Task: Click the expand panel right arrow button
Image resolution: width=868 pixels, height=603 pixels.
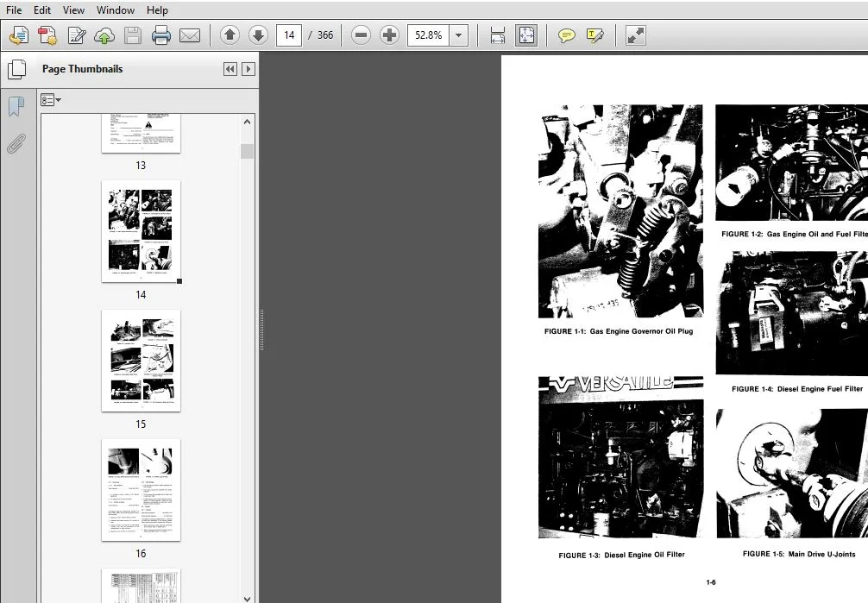Action: coord(248,69)
